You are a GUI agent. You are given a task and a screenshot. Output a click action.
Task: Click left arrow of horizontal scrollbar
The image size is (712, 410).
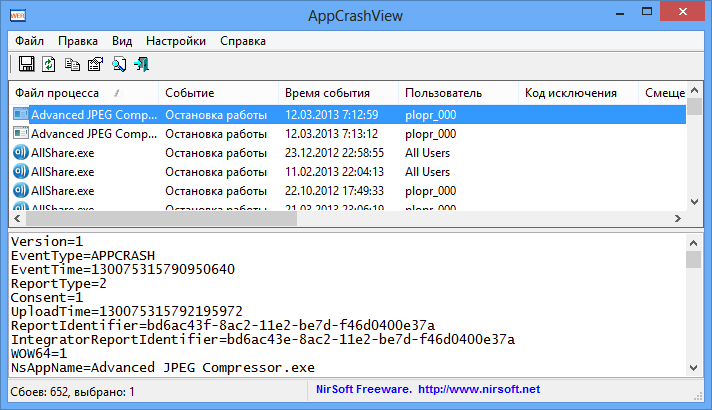pos(17,218)
